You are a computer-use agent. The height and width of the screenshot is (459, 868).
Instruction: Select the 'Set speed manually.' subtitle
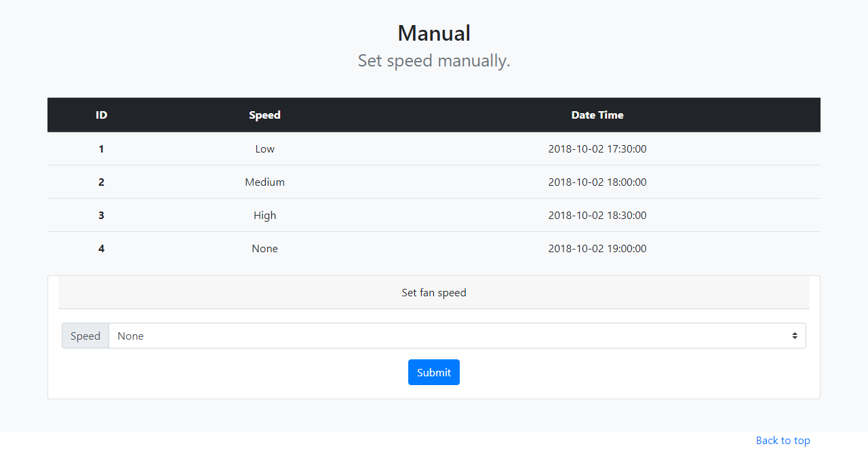click(434, 60)
